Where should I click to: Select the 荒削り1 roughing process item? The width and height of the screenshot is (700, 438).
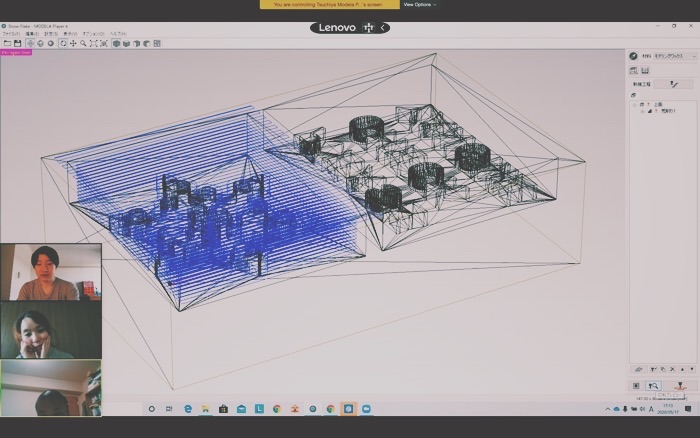668,111
